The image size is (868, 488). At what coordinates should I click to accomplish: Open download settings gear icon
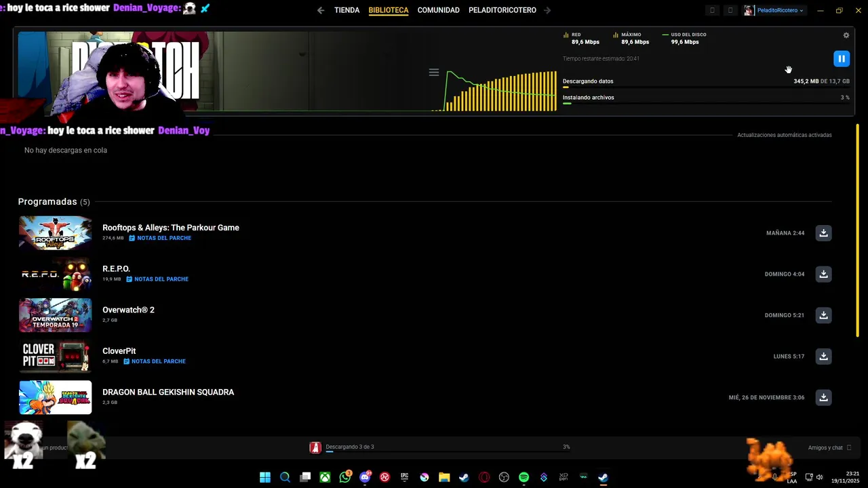pyautogui.click(x=846, y=35)
